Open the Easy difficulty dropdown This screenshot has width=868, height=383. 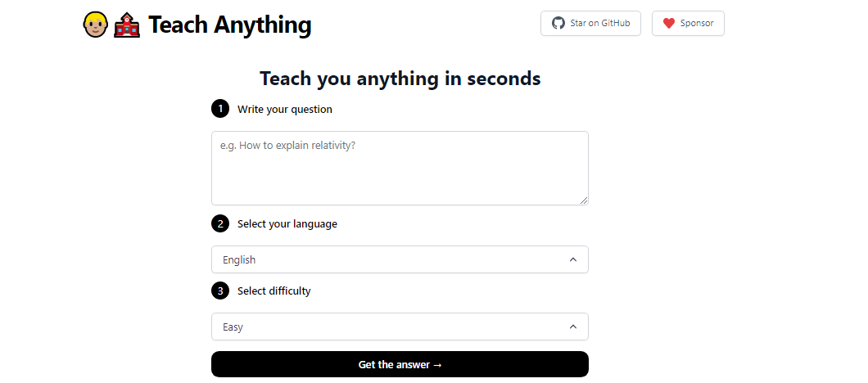tap(400, 327)
